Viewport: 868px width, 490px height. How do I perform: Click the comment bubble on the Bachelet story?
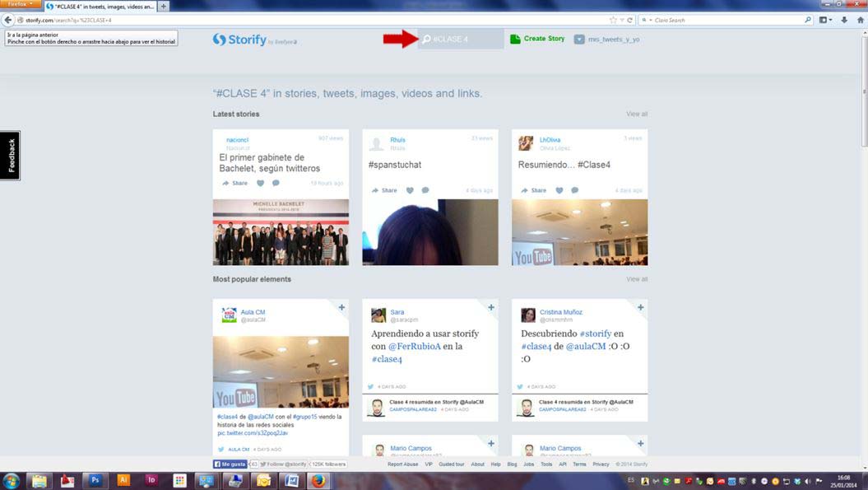(x=276, y=183)
